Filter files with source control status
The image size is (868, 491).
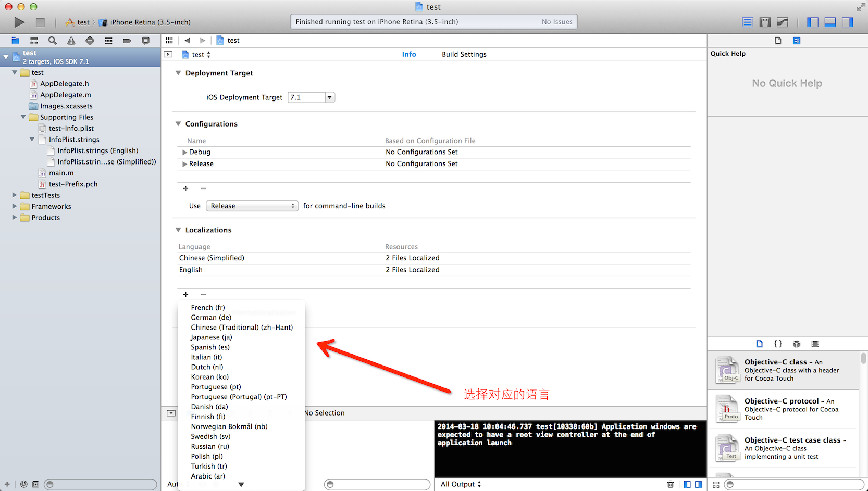(x=35, y=484)
